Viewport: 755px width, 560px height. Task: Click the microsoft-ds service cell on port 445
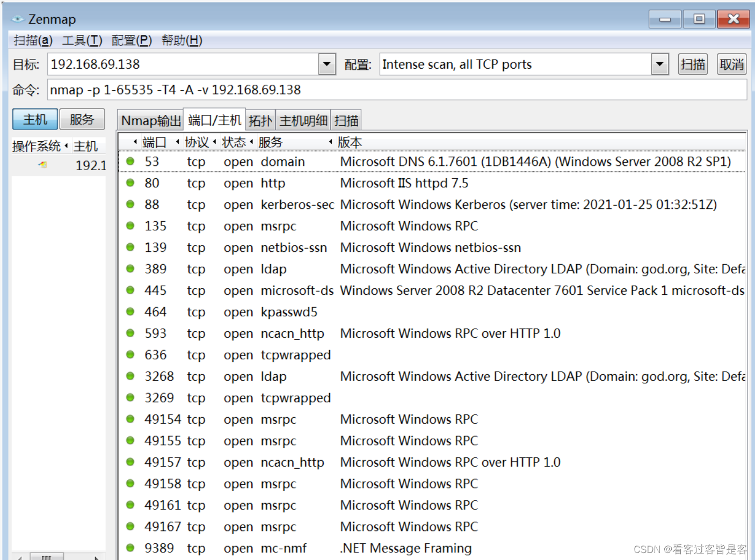point(297,290)
